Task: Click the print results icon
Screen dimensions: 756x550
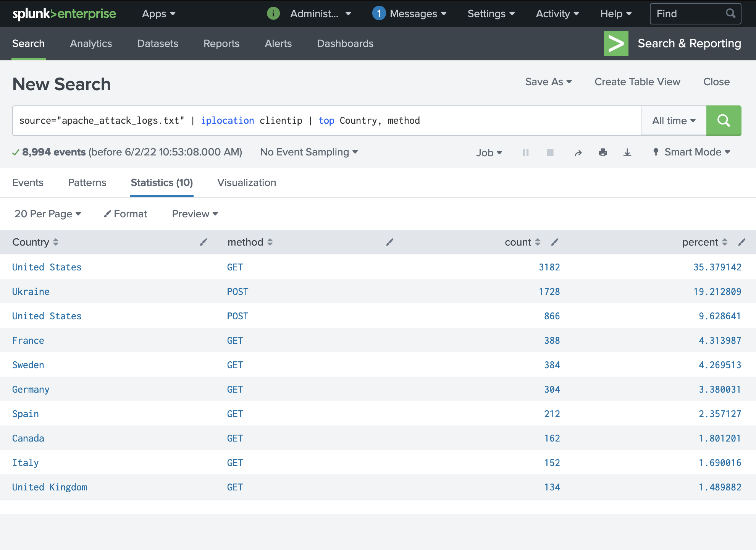Action: pyautogui.click(x=603, y=152)
